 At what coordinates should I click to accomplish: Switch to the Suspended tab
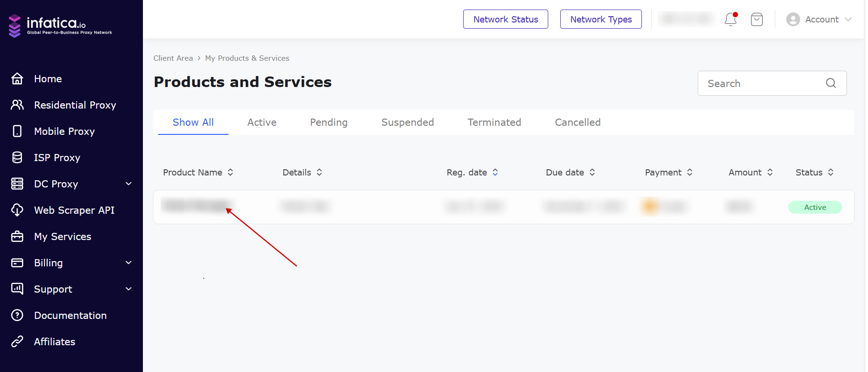point(408,122)
